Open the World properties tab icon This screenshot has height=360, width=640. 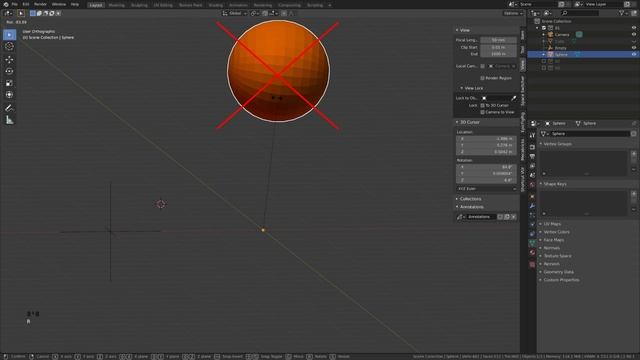click(x=532, y=185)
